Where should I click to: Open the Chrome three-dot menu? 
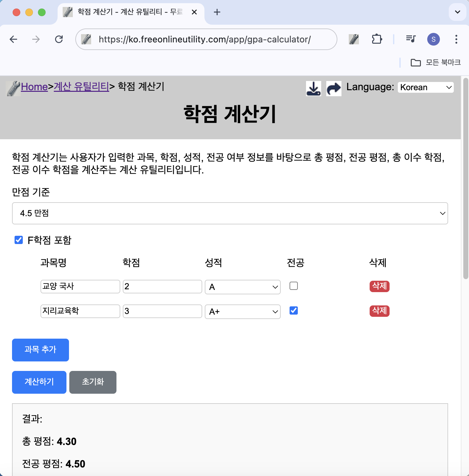pos(456,39)
